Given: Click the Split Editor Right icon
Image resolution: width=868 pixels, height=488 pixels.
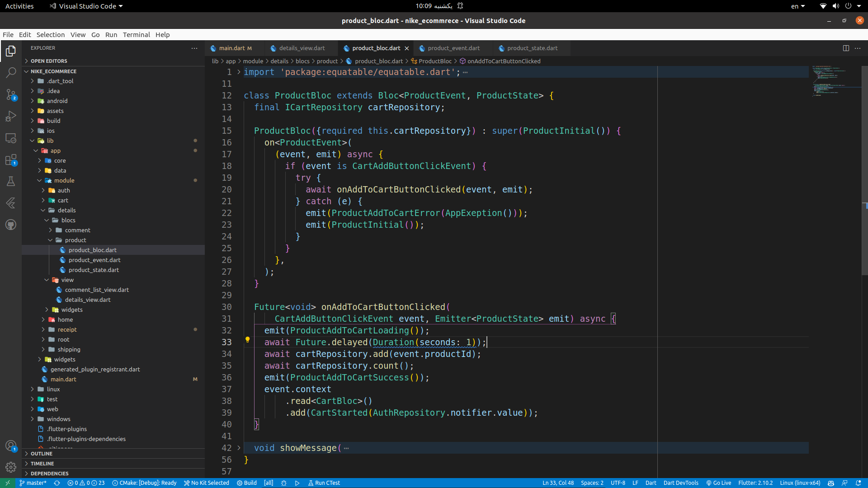Looking at the screenshot, I should [x=846, y=48].
